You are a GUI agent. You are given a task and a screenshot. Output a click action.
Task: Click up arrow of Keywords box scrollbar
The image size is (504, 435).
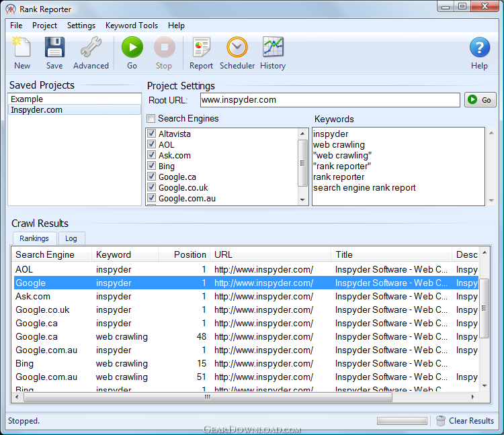point(491,133)
